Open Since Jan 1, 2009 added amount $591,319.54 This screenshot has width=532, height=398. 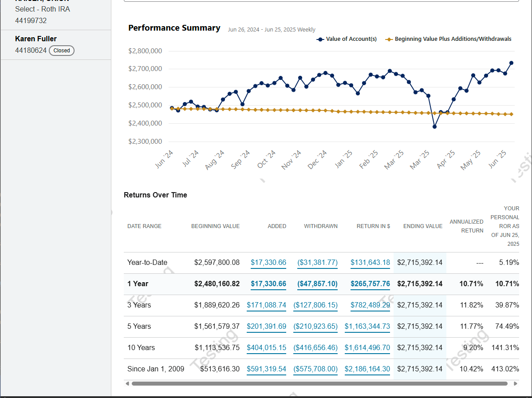pyautogui.click(x=266, y=369)
